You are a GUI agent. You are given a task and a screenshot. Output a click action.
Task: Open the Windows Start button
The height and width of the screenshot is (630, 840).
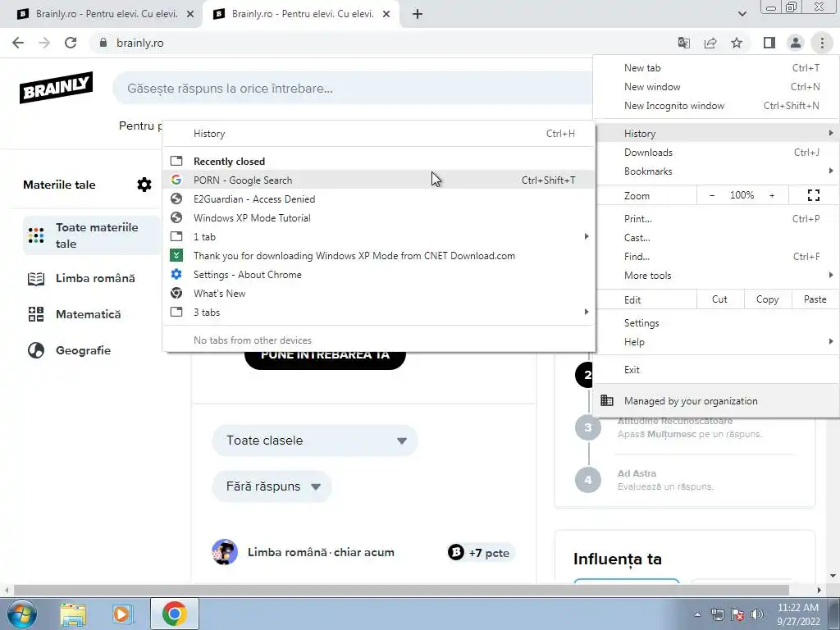click(21, 614)
